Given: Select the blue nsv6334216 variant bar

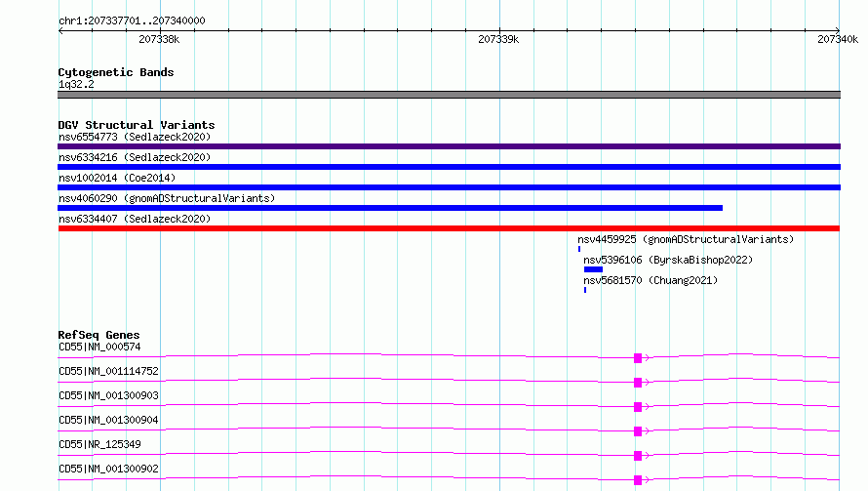Looking at the screenshot, I should [x=449, y=167].
